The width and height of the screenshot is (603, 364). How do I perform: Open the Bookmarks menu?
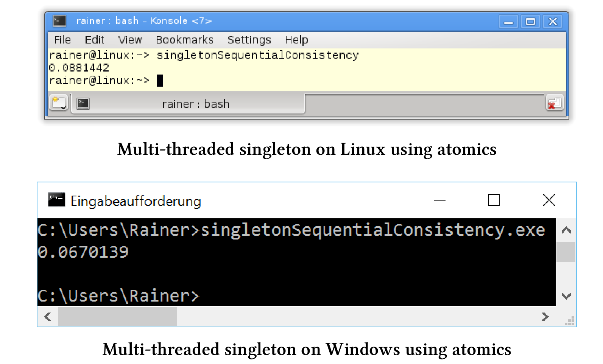point(185,40)
